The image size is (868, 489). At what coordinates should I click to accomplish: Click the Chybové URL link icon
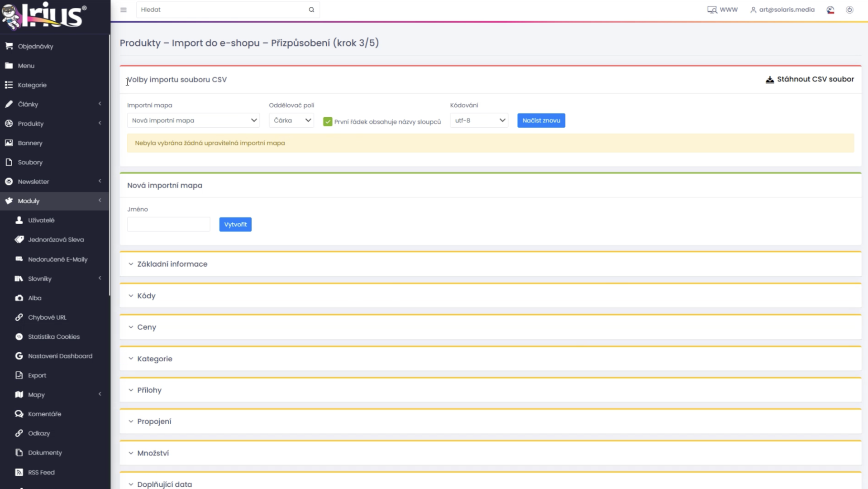click(19, 317)
